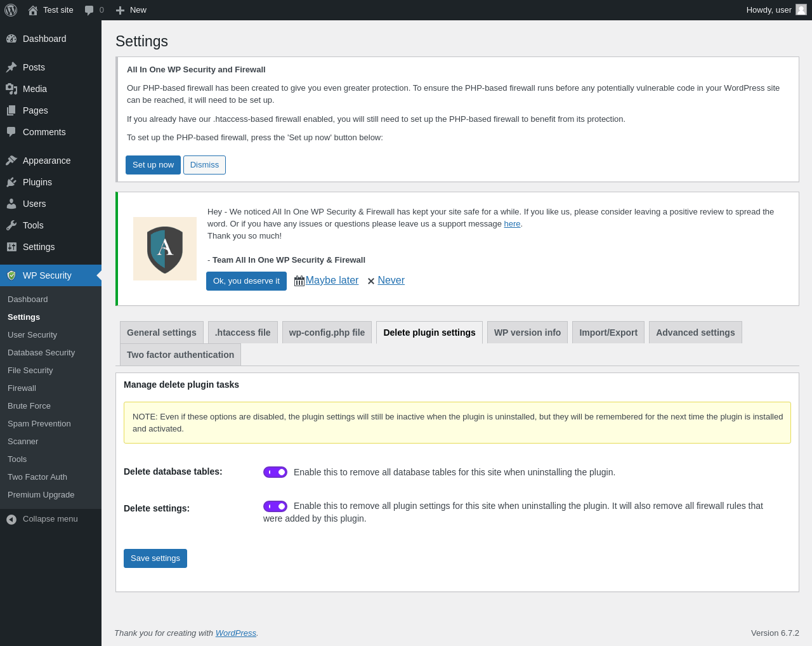Toggle the Delete settings switch
This screenshot has width=812, height=646.
tap(275, 506)
